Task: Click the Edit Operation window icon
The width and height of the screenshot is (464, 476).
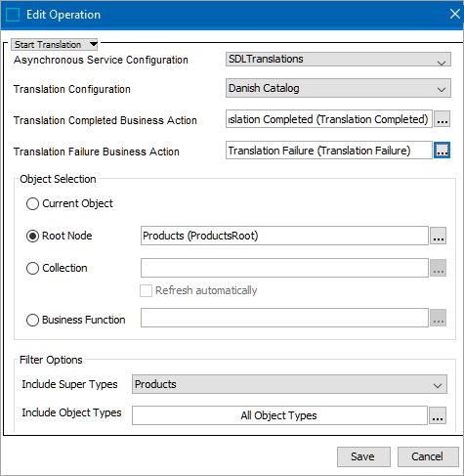Action: [13, 15]
